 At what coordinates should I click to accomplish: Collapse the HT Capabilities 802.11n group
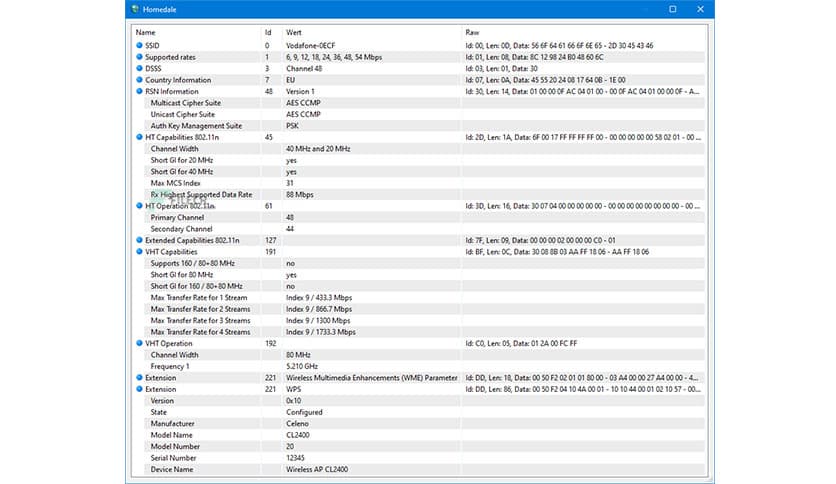coord(139,137)
